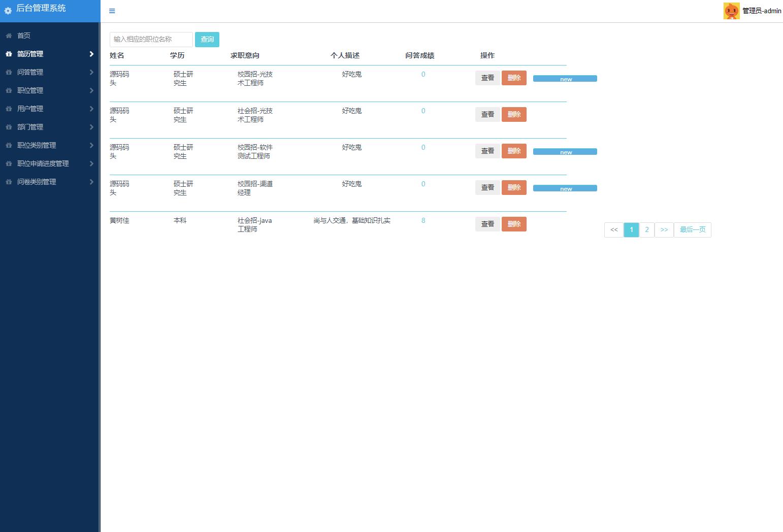Expand the 问卷类别管理 chevron
The image size is (783, 532).
click(x=91, y=182)
